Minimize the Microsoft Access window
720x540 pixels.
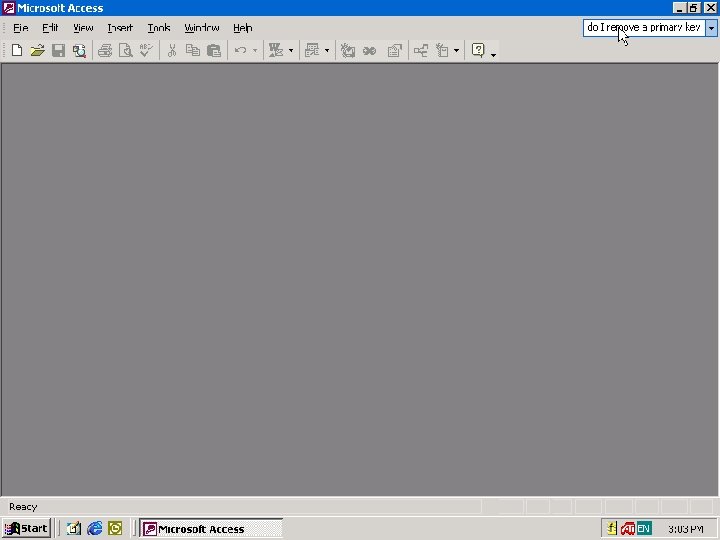tap(679, 8)
